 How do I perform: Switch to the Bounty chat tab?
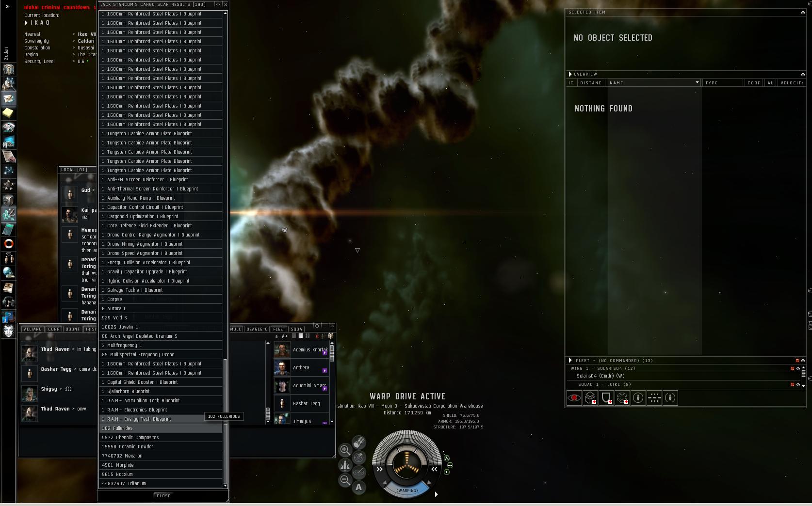[73, 329]
